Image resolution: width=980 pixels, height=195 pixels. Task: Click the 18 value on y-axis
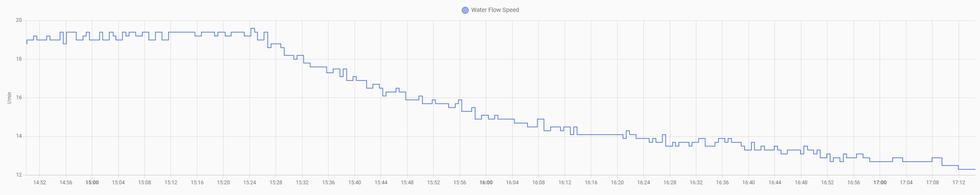(x=19, y=59)
